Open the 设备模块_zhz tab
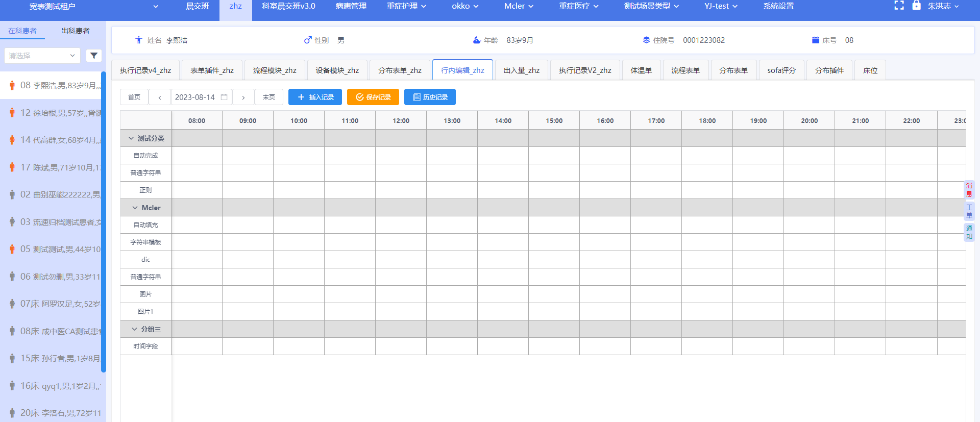 337,70
